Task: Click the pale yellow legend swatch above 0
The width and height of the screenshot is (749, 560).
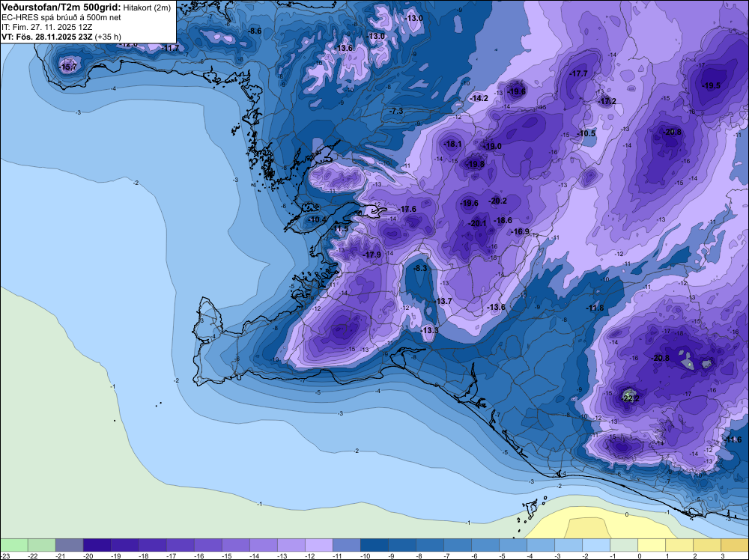Action: point(651,545)
